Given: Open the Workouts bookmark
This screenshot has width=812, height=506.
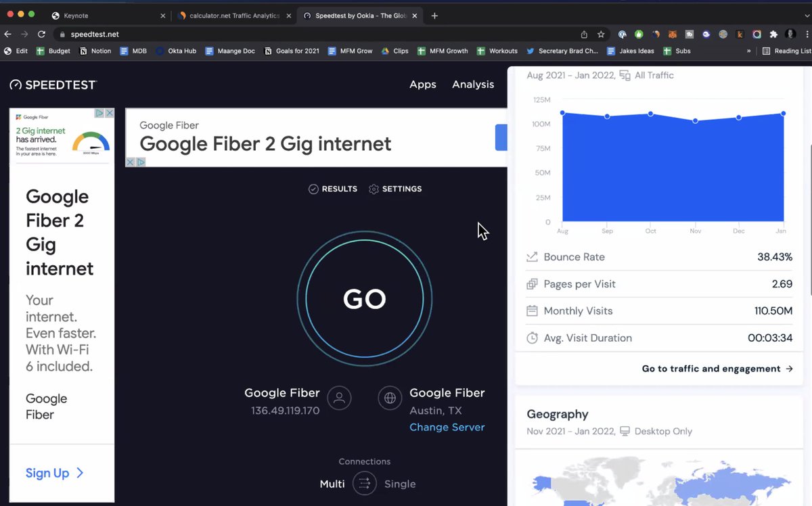Looking at the screenshot, I should (497, 51).
